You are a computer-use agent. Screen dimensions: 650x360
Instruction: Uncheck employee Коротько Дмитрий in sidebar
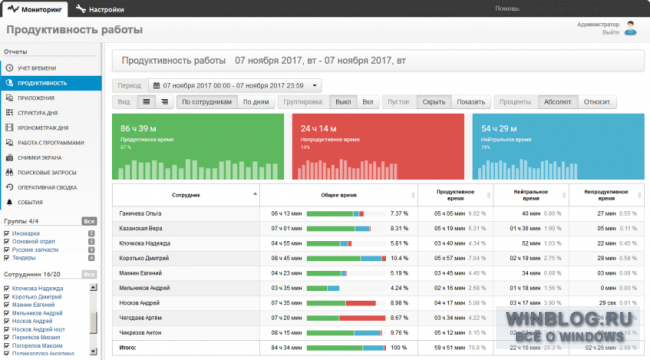[6, 297]
